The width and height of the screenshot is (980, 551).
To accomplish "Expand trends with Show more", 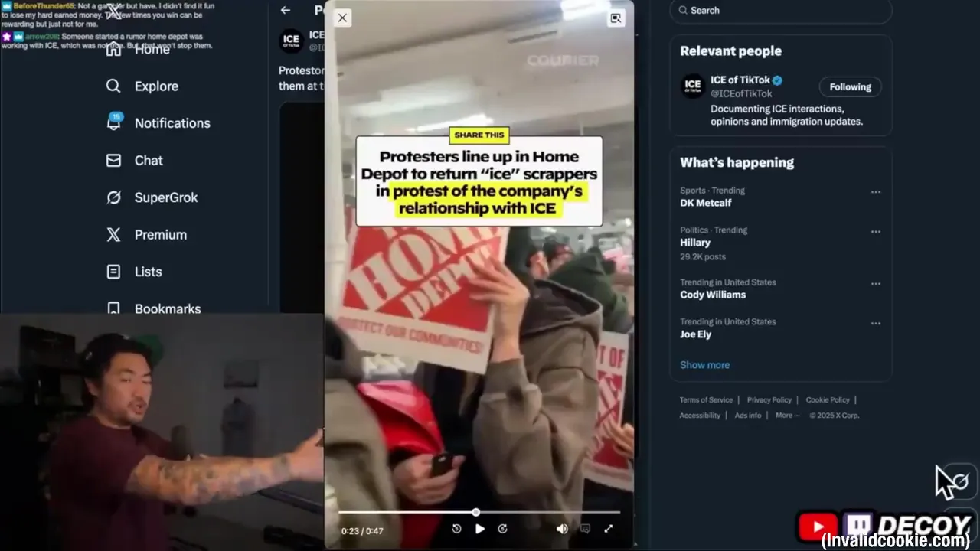I will coord(704,365).
